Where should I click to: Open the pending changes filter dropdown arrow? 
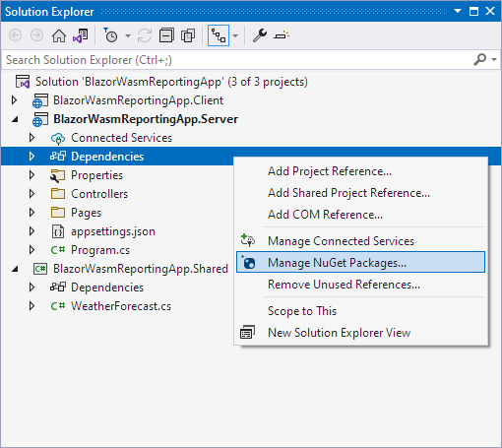pos(128,35)
